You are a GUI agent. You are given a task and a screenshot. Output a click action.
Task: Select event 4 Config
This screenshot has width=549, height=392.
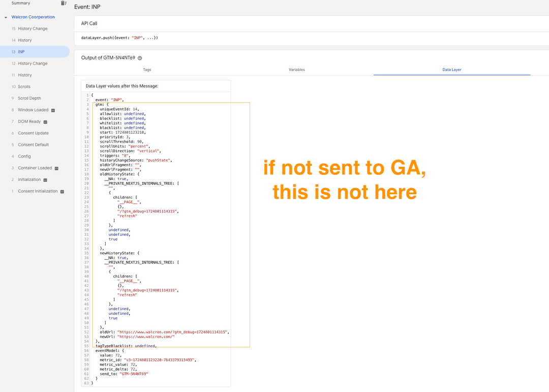coord(24,157)
